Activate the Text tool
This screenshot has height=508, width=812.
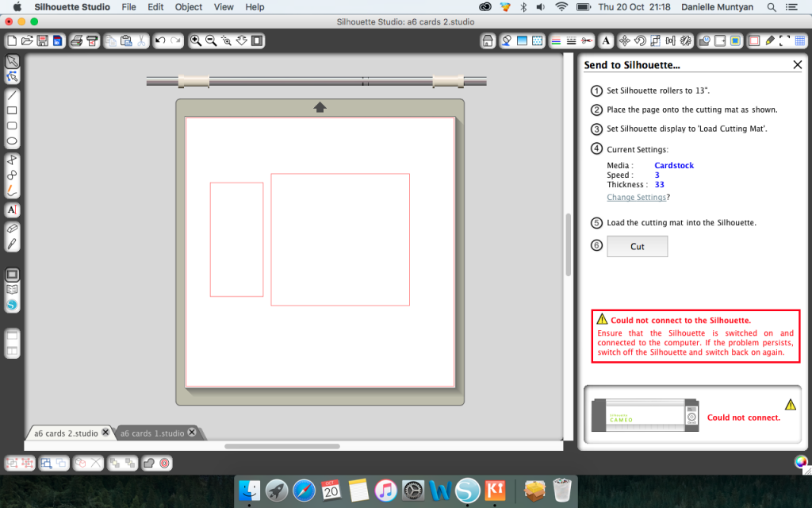tap(12, 210)
